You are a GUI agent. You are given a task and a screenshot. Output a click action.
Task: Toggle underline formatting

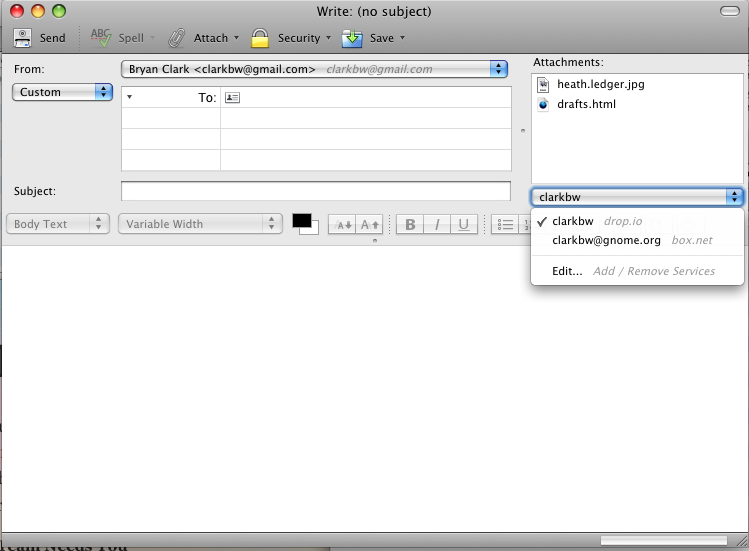click(x=463, y=224)
